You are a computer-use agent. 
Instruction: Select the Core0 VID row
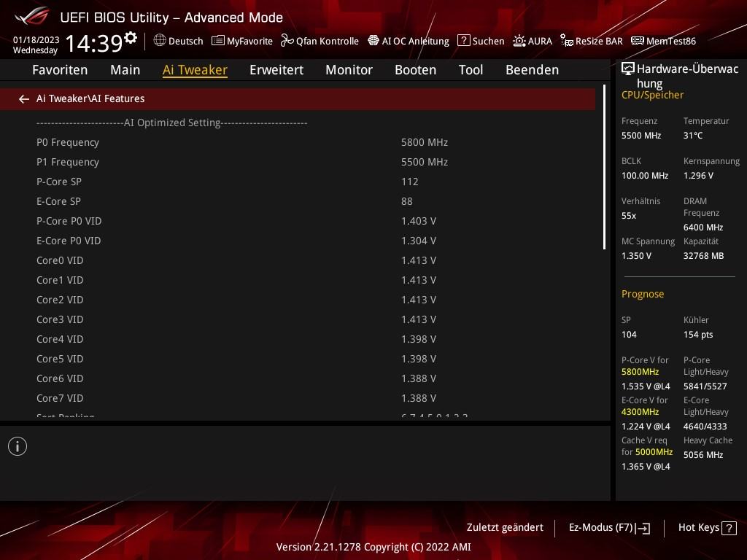(x=298, y=260)
